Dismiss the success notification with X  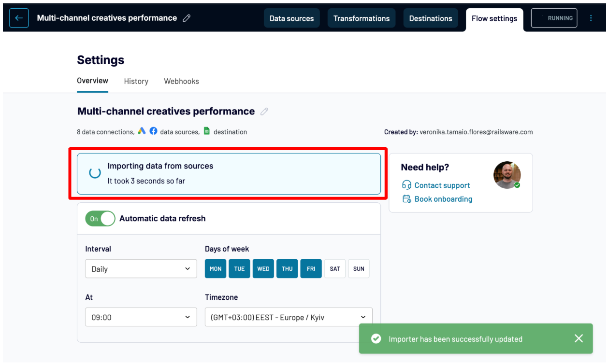tap(579, 338)
